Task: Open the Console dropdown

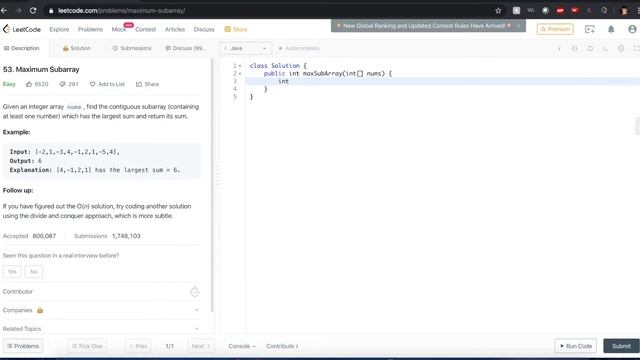Action: 242,346
